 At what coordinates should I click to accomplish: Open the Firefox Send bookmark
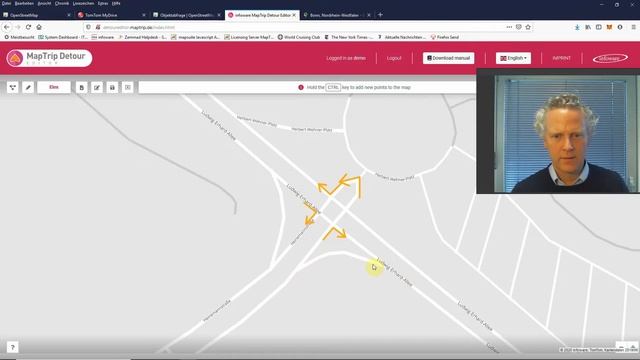click(445, 37)
